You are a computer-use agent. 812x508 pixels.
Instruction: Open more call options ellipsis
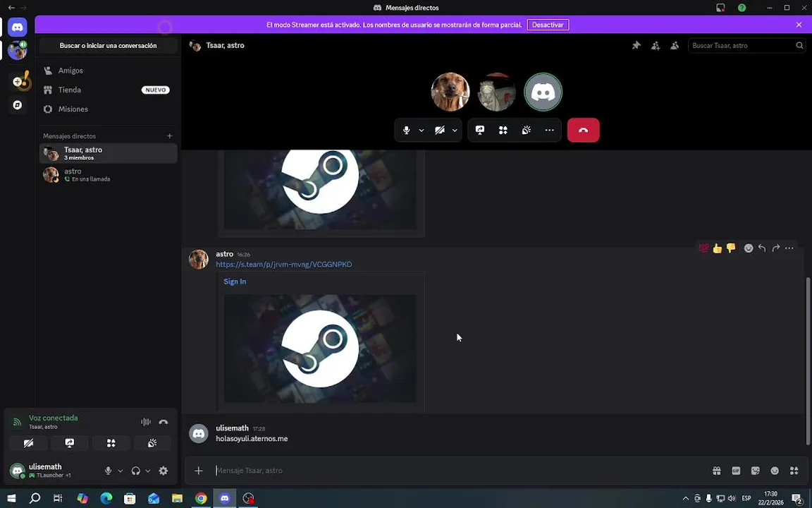pos(550,130)
